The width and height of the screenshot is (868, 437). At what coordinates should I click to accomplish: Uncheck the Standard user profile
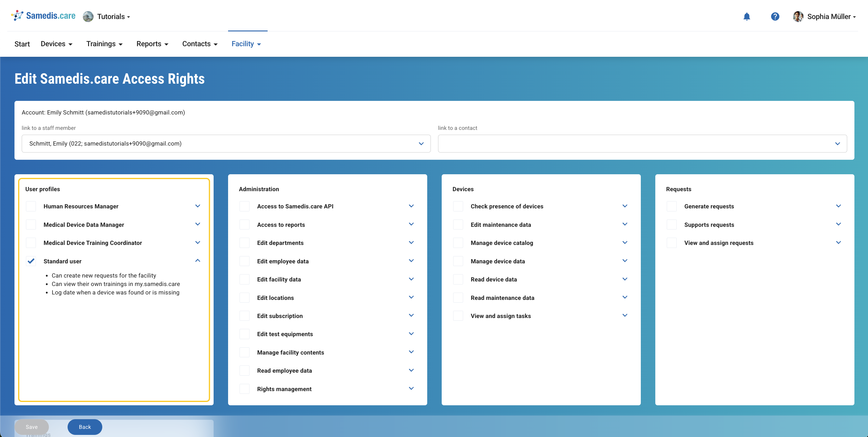point(31,261)
